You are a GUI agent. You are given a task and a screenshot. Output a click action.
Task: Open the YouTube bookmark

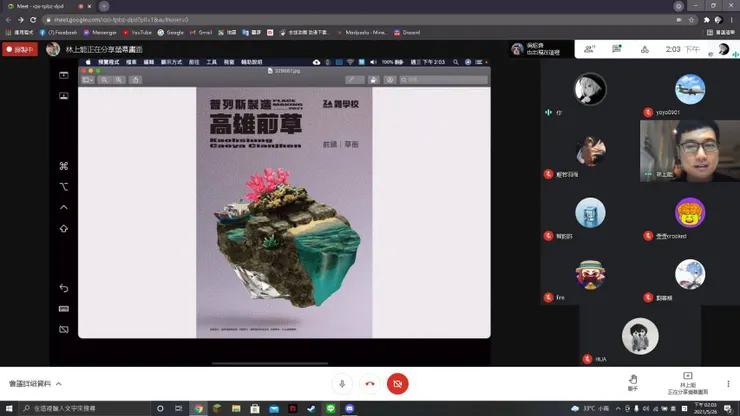tap(137, 33)
